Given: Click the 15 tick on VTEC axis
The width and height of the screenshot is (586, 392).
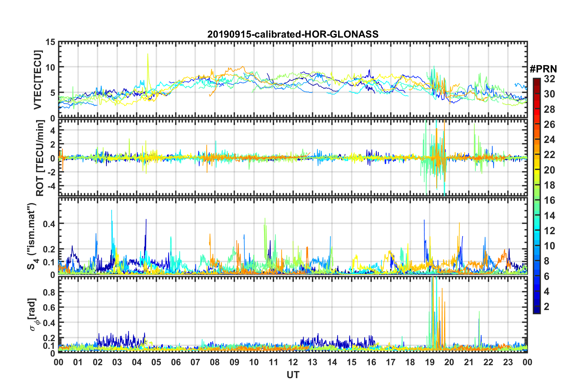Looking at the screenshot, I should tap(50, 42).
